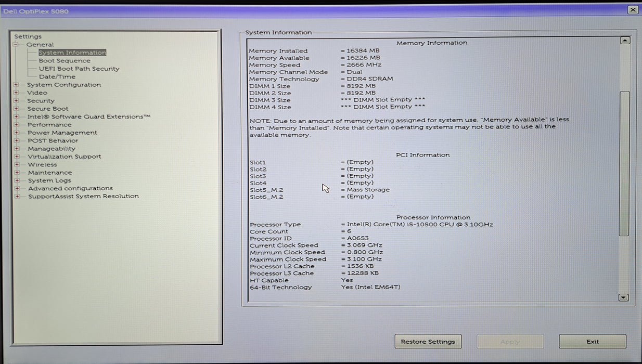Open UEFI Boot Path Security
Viewport: 642px width, 364px height.
point(79,69)
